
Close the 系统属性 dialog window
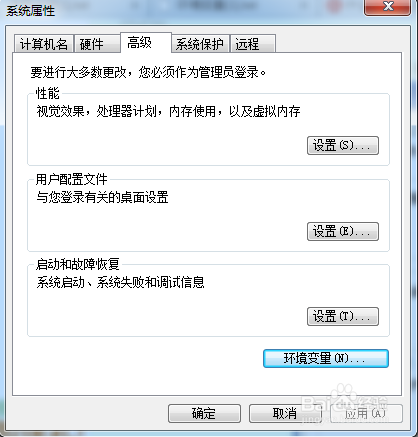coord(387,7)
